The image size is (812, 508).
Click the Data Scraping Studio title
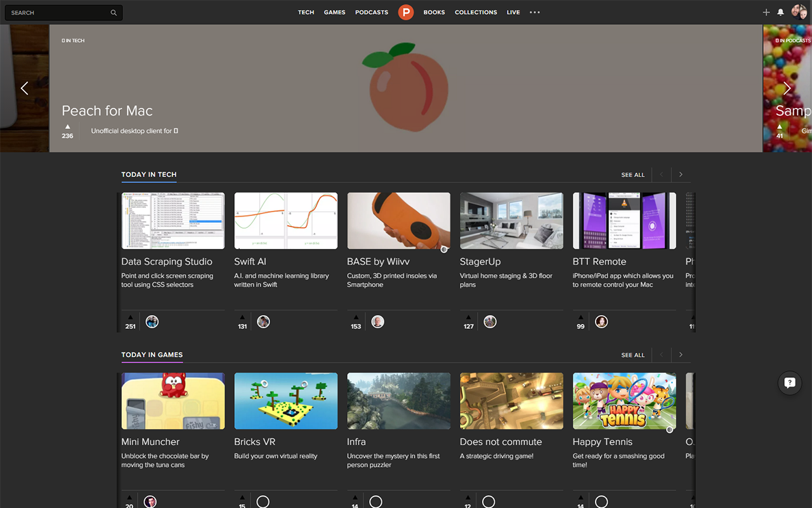[167, 262]
